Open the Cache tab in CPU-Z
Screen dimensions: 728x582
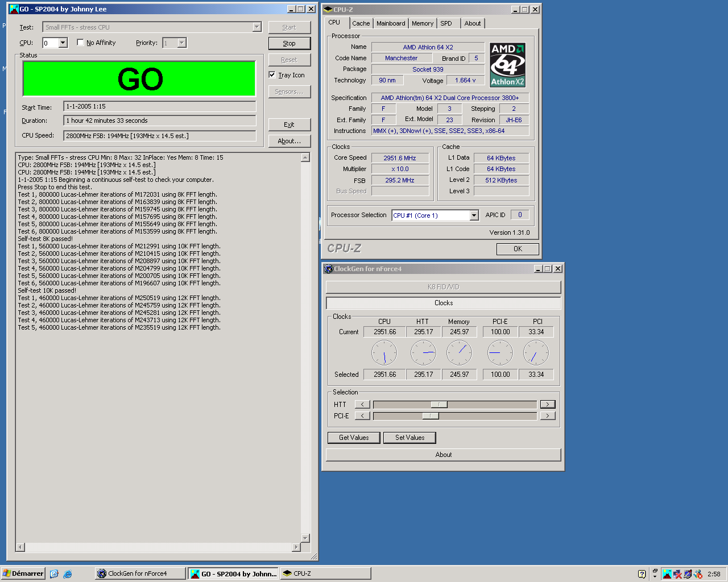click(x=361, y=23)
